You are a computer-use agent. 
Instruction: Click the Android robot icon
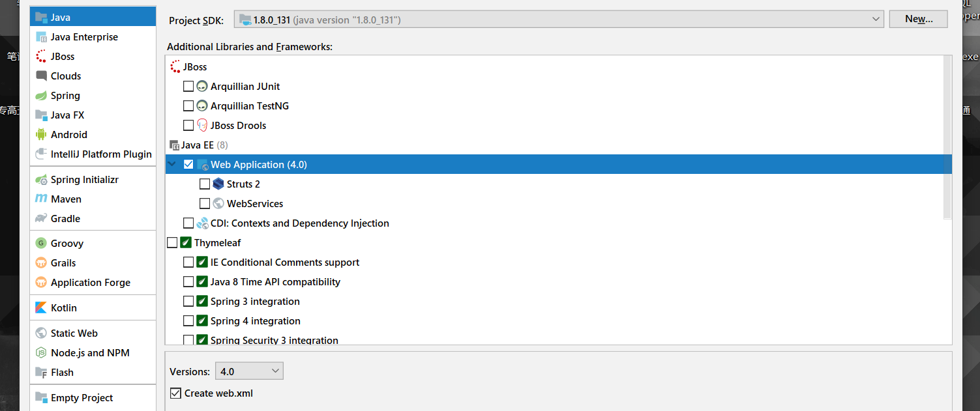pyautogui.click(x=41, y=135)
